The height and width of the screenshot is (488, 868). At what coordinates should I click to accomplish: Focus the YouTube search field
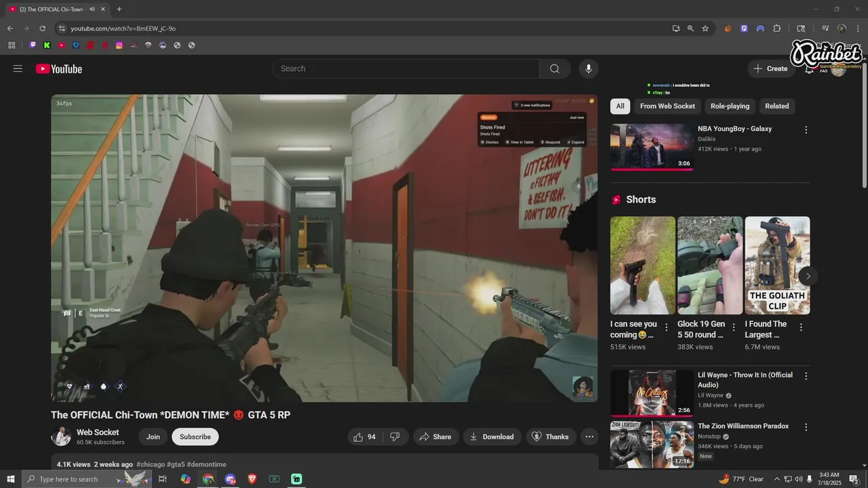(x=406, y=68)
